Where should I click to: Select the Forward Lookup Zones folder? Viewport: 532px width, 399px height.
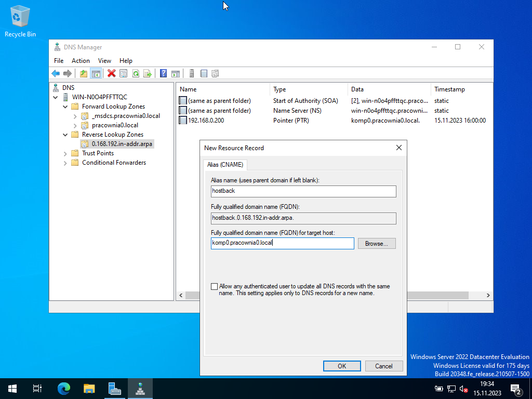(x=113, y=107)
